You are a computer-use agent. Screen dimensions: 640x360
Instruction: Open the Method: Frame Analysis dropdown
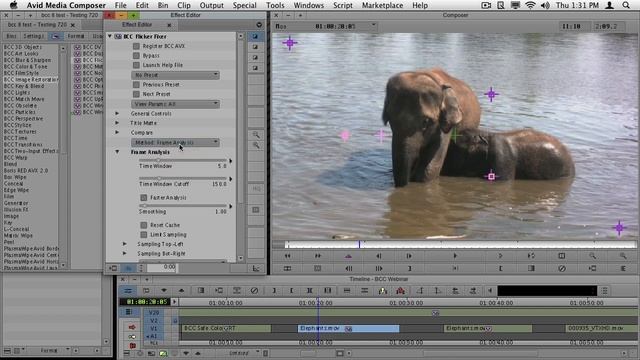(176, 142)
